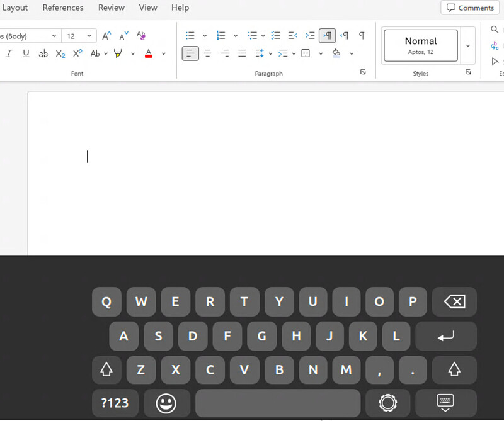Open the View tab

(x=148, y=8)
